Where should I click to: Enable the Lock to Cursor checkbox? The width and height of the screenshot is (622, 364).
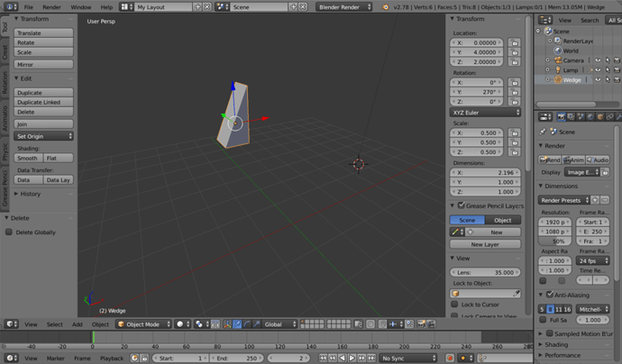click(x=454, y=305)
